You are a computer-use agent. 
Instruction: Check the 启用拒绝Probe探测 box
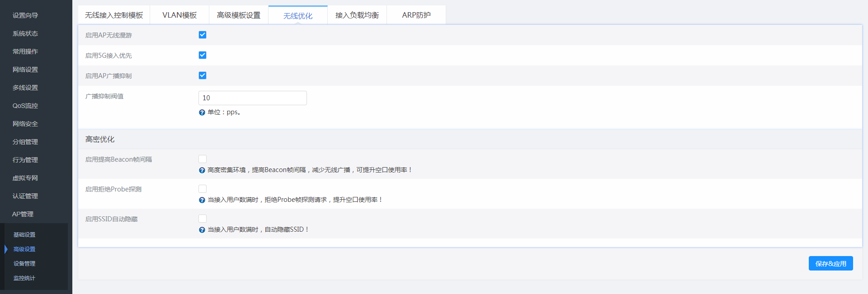[x=203, y=189]
